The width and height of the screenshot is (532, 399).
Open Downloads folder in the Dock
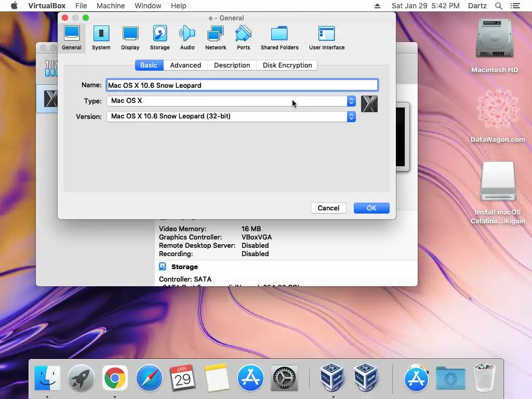click(450, 378)
